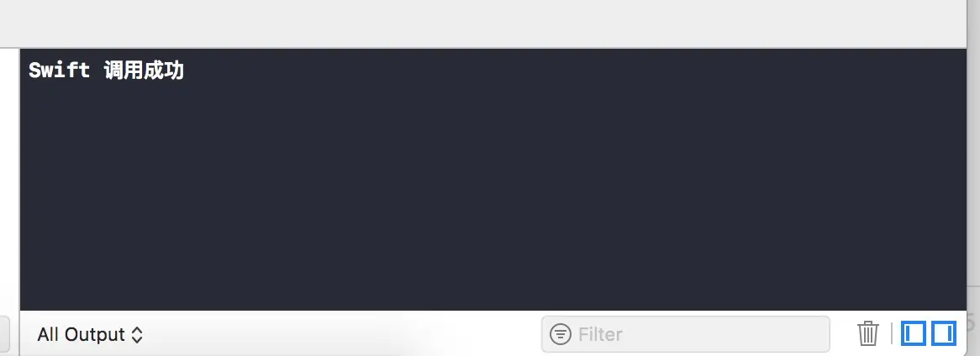Select the "Swift 调用成功" console log line
The width and height of the screenshot is (980, 356).
[x=106, y=71]
